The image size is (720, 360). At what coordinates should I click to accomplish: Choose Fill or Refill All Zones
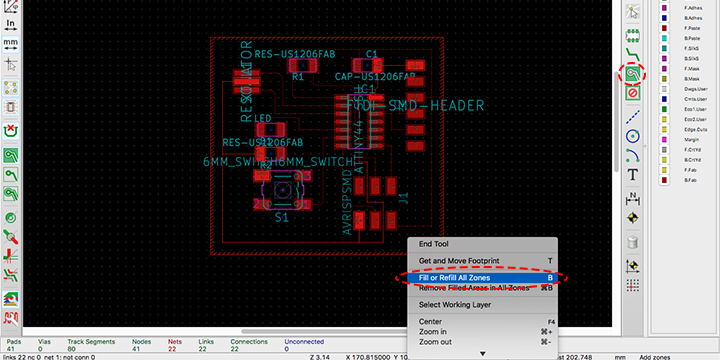click(483, 278)
